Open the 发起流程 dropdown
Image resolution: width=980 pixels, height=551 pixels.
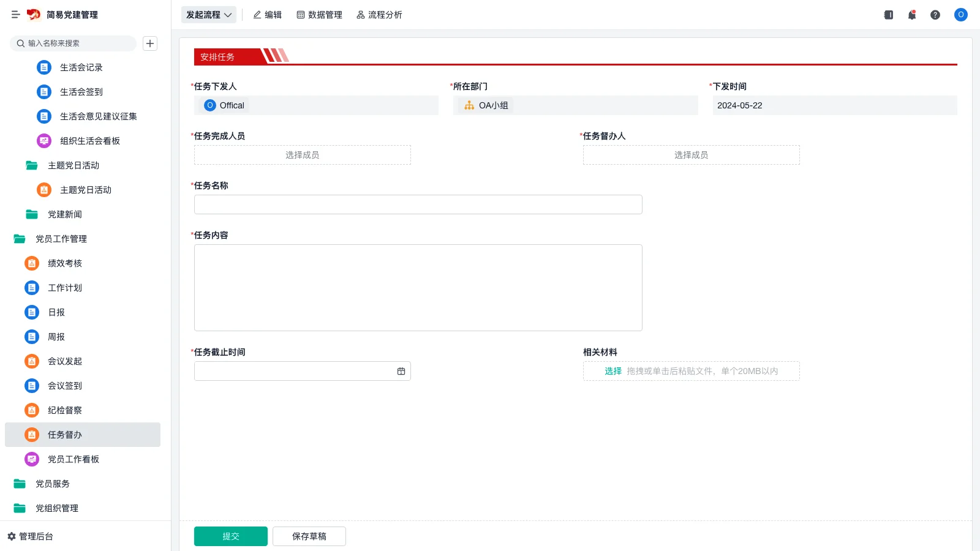(208, 15)
